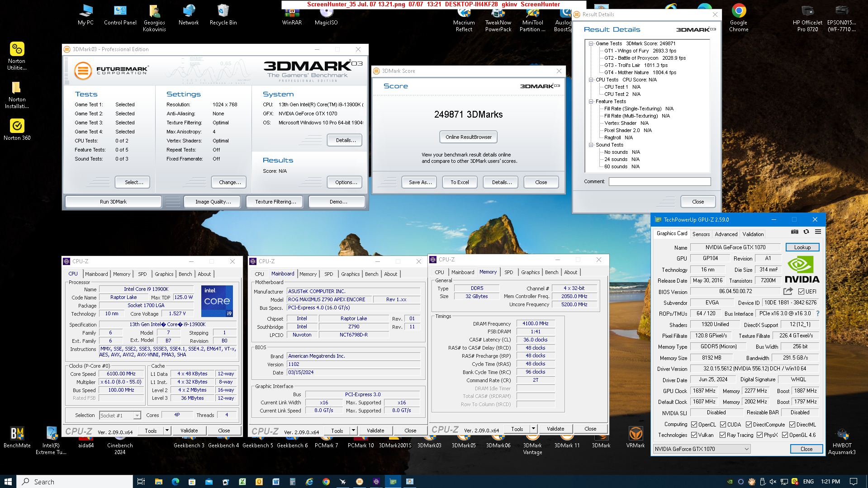Toggle the Ray Tracing checkbox in GPU-Z
The image size is (868, 488).
[722, 435]
